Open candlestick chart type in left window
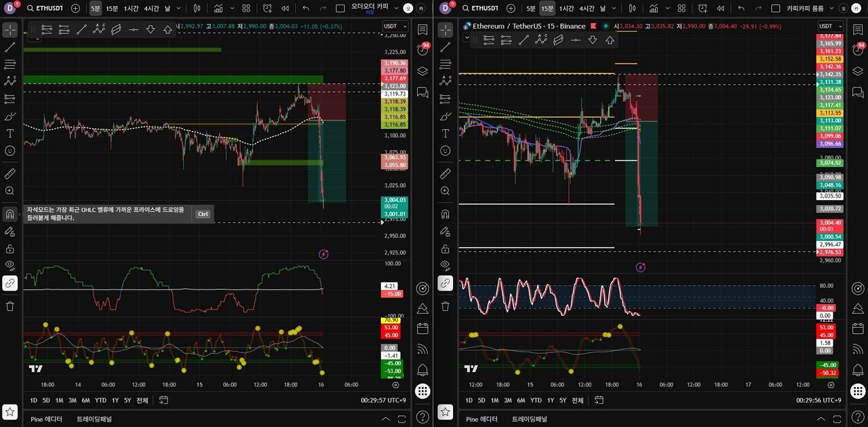Screen dimensions: 868x427 tap(197, 8)
